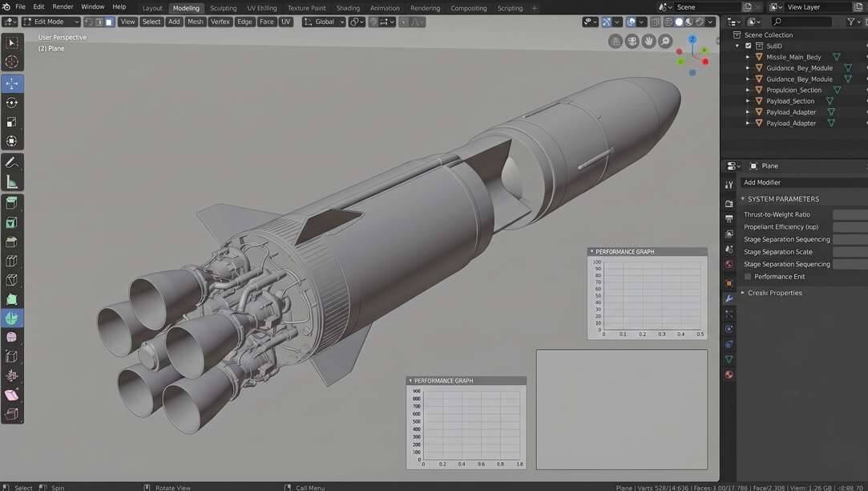Open the World properties tab icon
The image size is (868, 491).
[x=729, y=264]
